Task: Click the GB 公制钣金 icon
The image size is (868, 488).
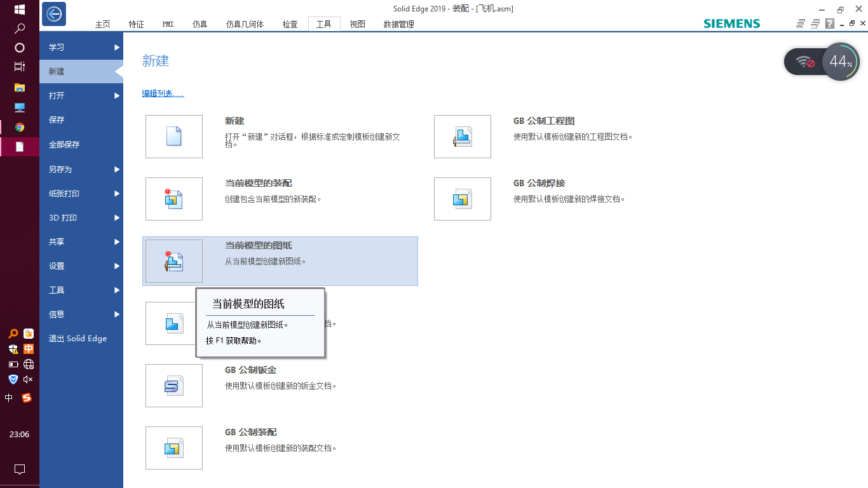Action: 173,385
